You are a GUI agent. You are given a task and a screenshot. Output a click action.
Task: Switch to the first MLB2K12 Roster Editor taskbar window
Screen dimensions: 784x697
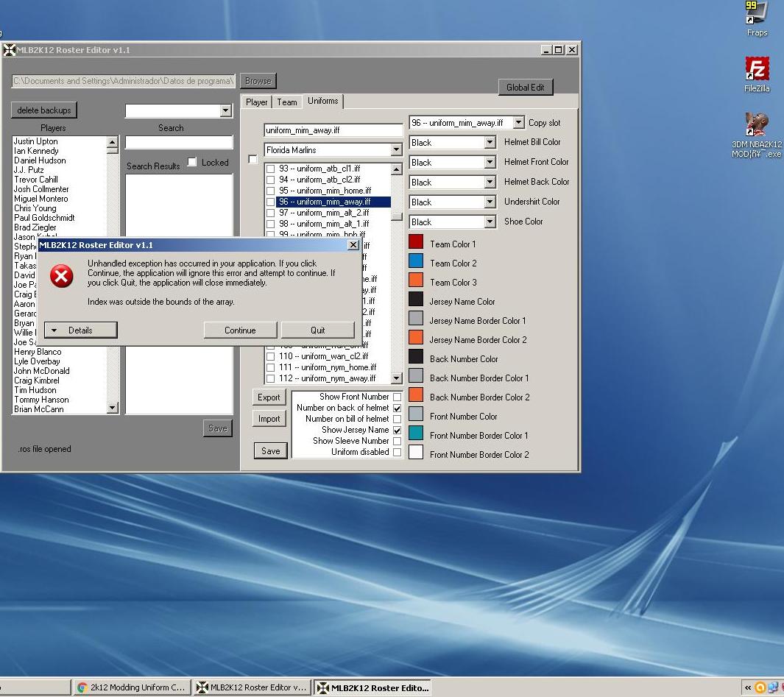[x=252, y=687]
